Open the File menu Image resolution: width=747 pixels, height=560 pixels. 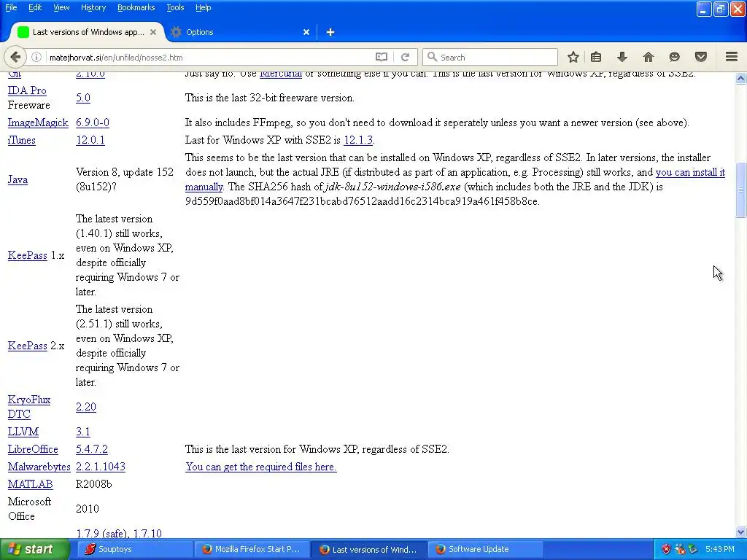[x=11, y=7]
